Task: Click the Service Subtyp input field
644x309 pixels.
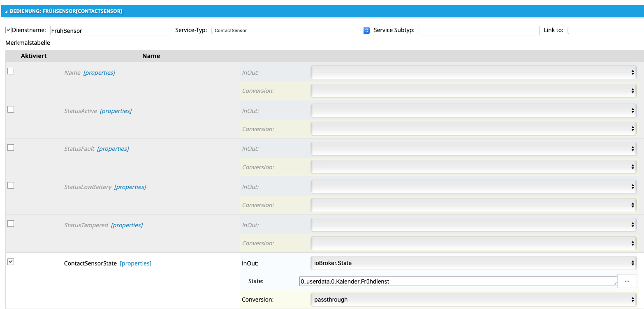Action: click(x=479, y=30)
